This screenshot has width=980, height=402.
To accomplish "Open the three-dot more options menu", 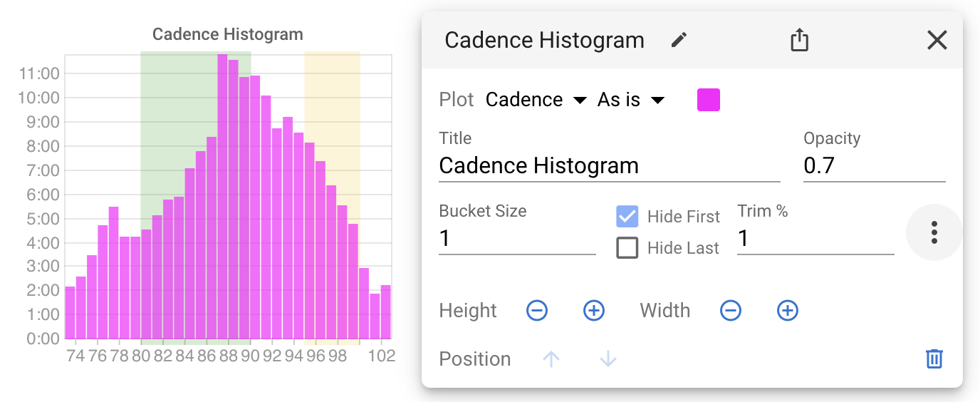I will tap(934, 232).
